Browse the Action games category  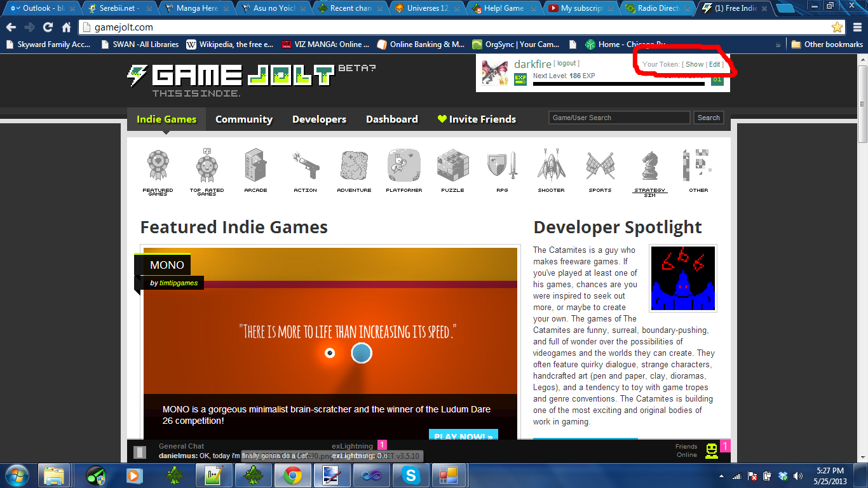[x=305, y=171]
